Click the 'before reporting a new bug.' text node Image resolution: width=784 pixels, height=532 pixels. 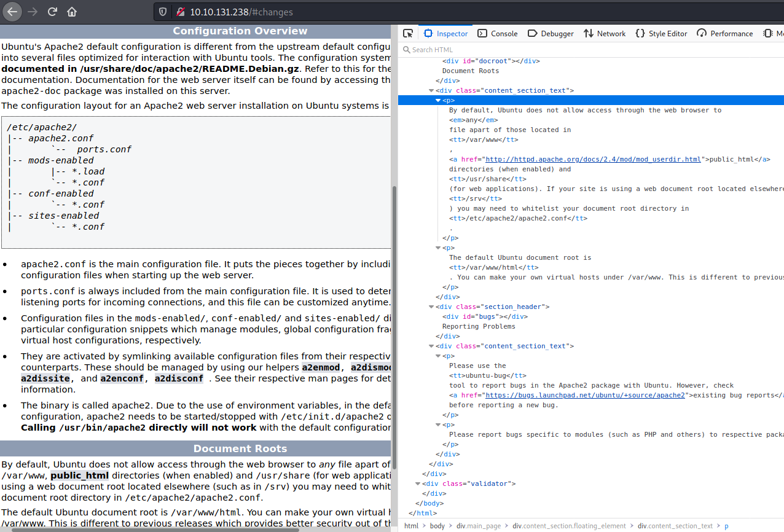(x=504, y=405)
